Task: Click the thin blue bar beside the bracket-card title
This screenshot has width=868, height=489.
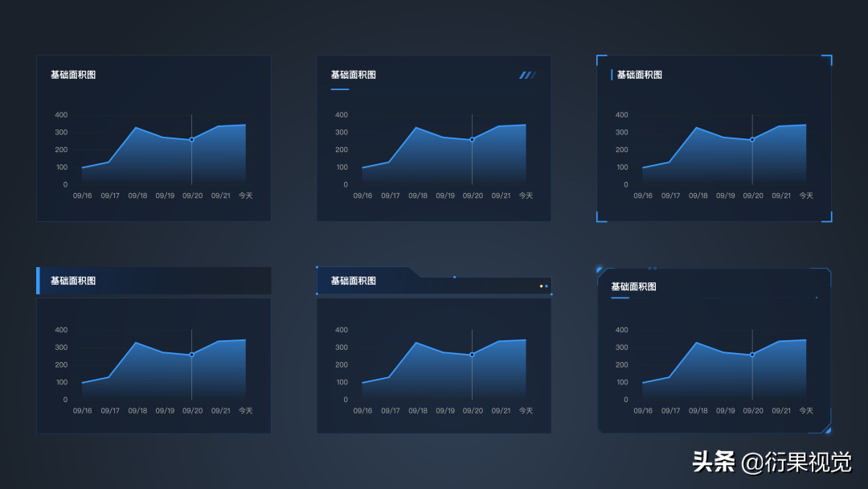Action: tap(612, 75)
